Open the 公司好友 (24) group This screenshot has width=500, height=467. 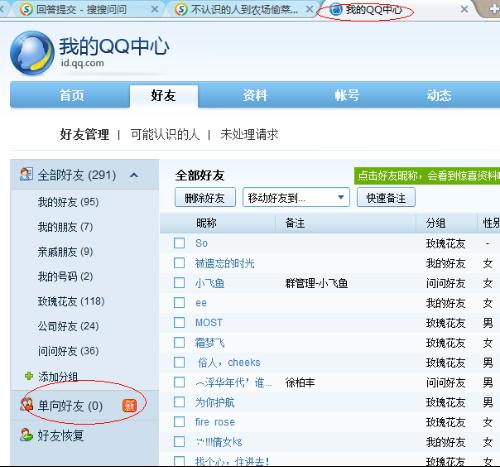click(68, 326)
